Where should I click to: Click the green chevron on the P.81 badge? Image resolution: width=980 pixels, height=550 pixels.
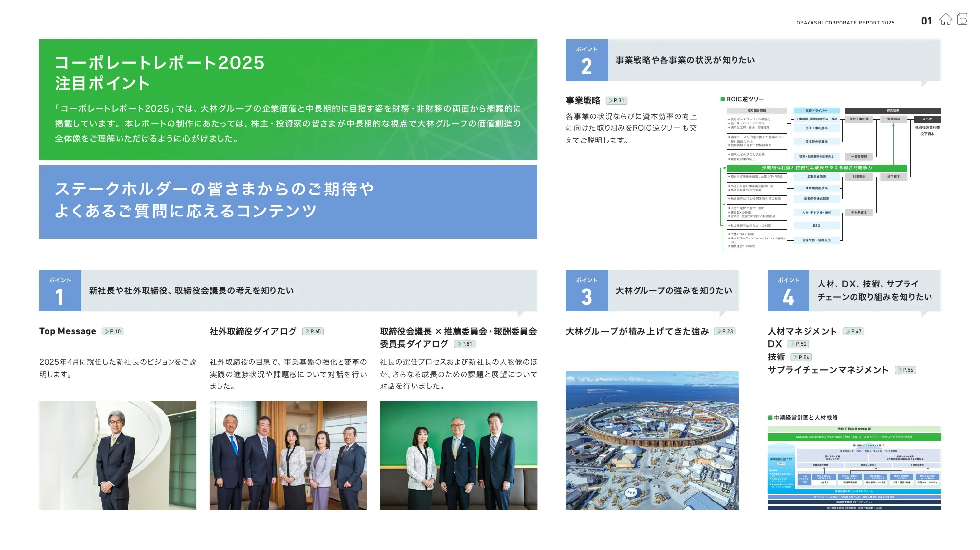click(460, 344)
